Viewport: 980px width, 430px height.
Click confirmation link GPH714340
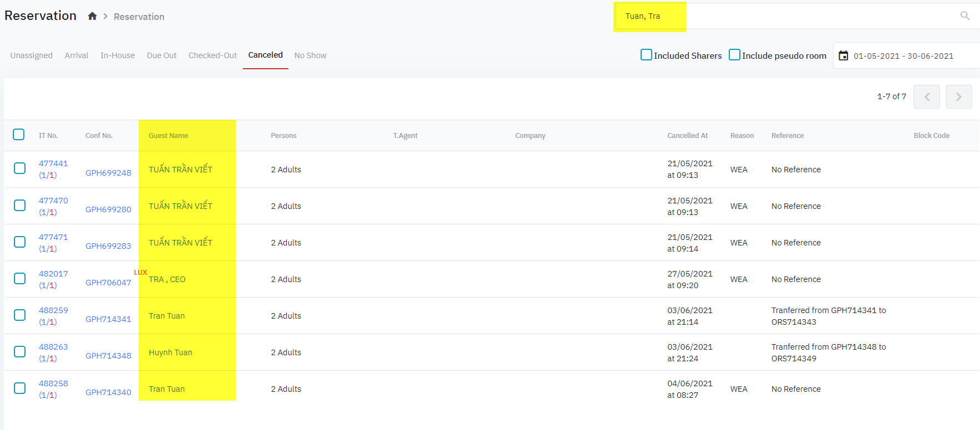[x=108, y=392]
